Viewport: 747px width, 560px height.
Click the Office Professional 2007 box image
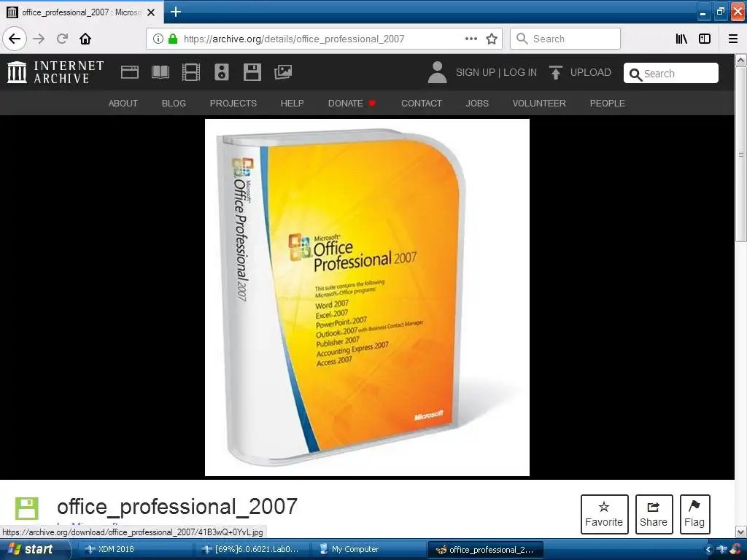click(x=367, y=297)
